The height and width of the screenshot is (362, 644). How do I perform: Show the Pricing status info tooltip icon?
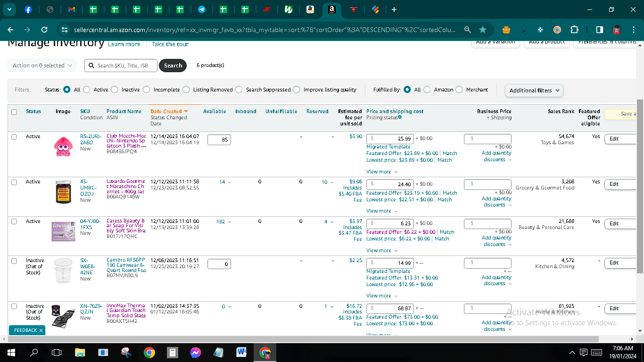coord(400,117)
